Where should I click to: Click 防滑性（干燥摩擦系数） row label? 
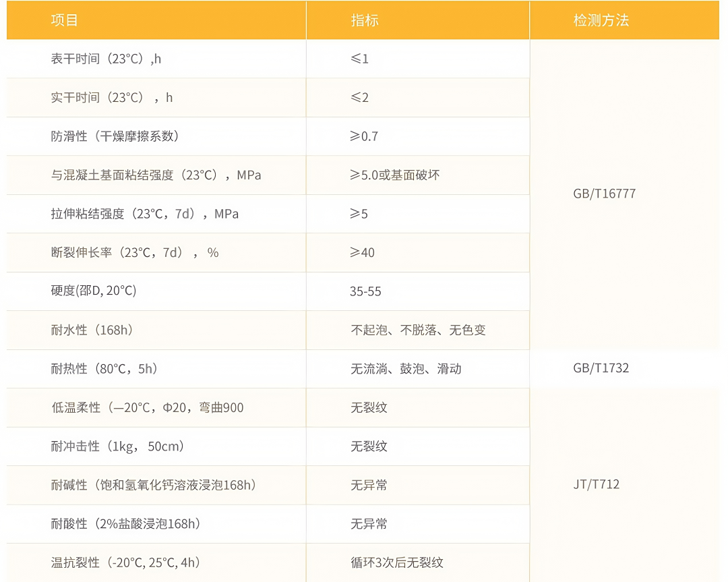pos(115,136)
